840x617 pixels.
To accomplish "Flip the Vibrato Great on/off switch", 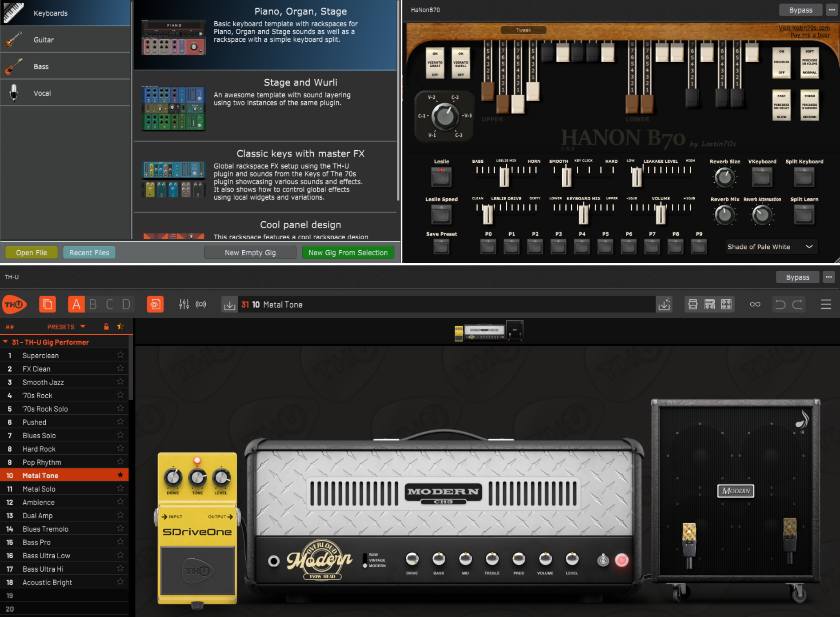I will pos(435,64).
